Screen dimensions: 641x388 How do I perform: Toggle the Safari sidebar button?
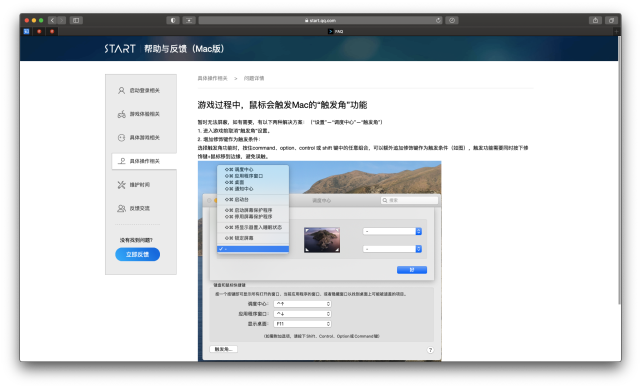pos(76,20)
